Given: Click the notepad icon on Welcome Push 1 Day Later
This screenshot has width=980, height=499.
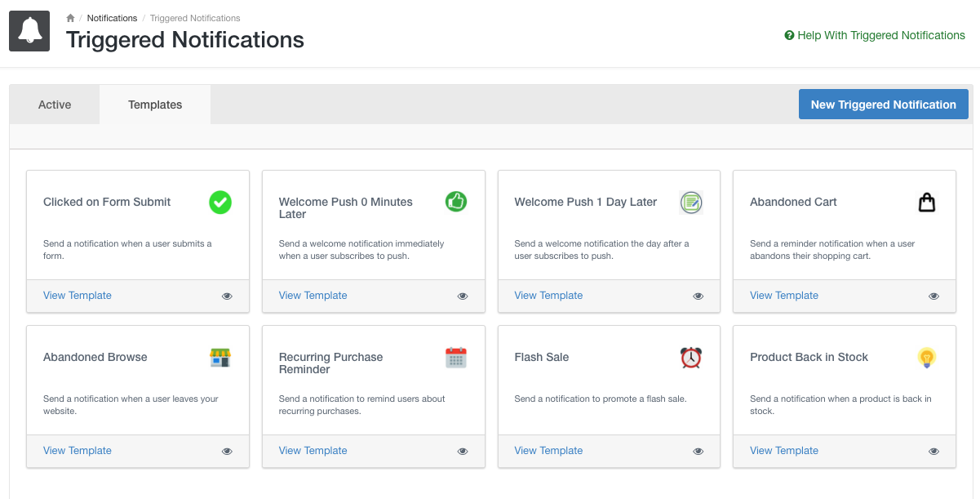Looking at the screenshot, I should 691,202.
